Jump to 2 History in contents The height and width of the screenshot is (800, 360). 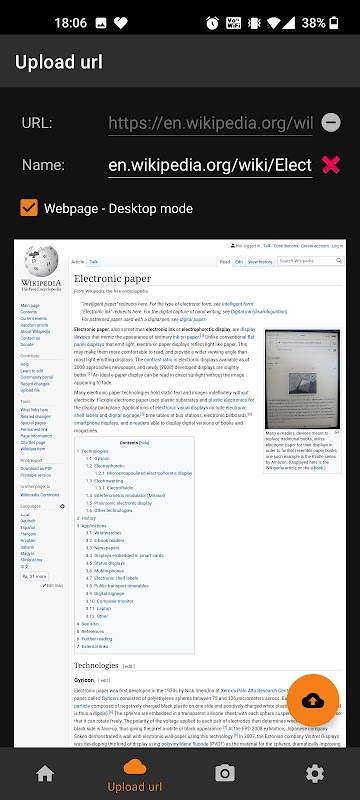coord(86,518)
